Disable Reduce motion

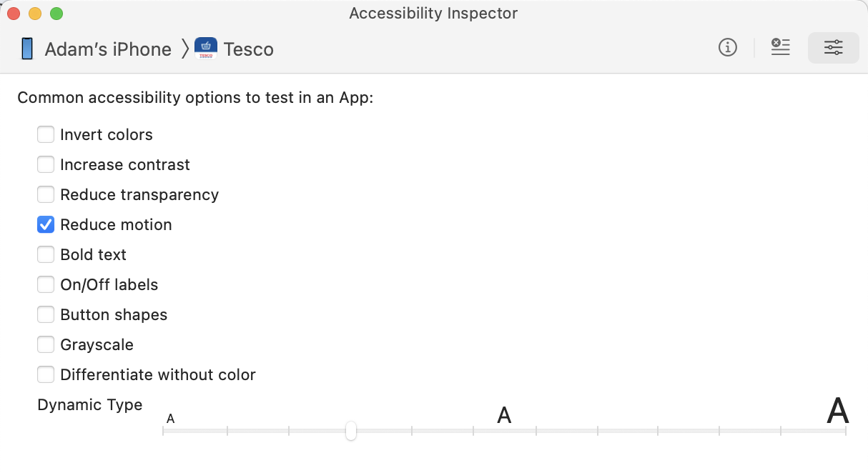(46, 224)
